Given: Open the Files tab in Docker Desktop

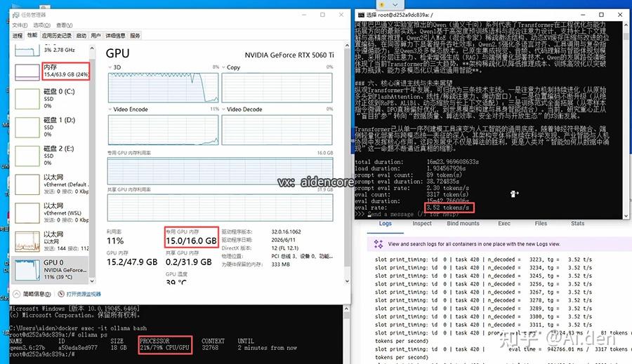Looking at the screenshot, I should (541, 224).
